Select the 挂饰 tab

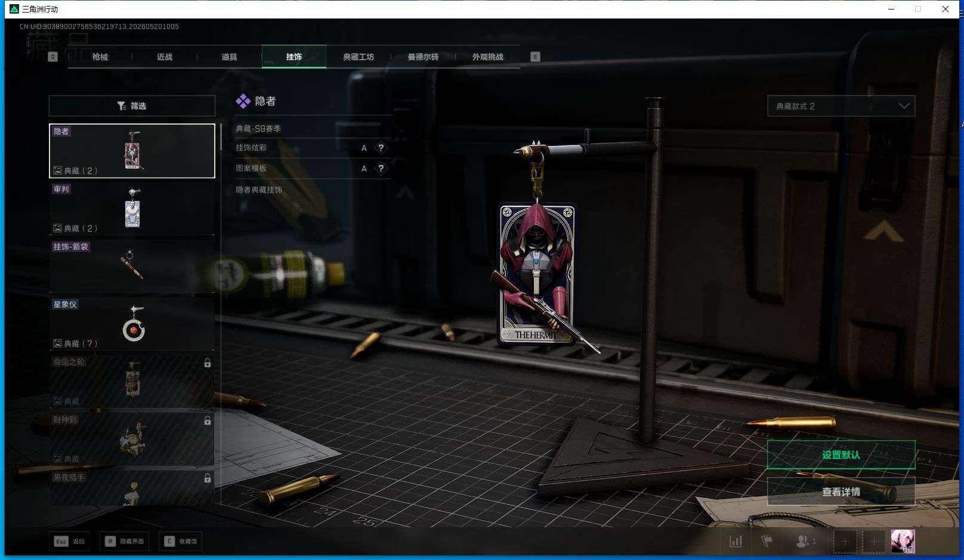(x=294, y=57)
